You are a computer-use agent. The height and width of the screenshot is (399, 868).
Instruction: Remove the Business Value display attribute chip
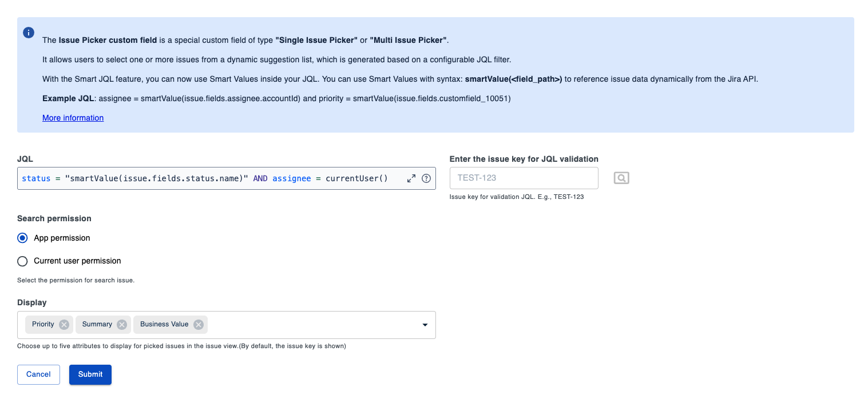click(198, 324)
